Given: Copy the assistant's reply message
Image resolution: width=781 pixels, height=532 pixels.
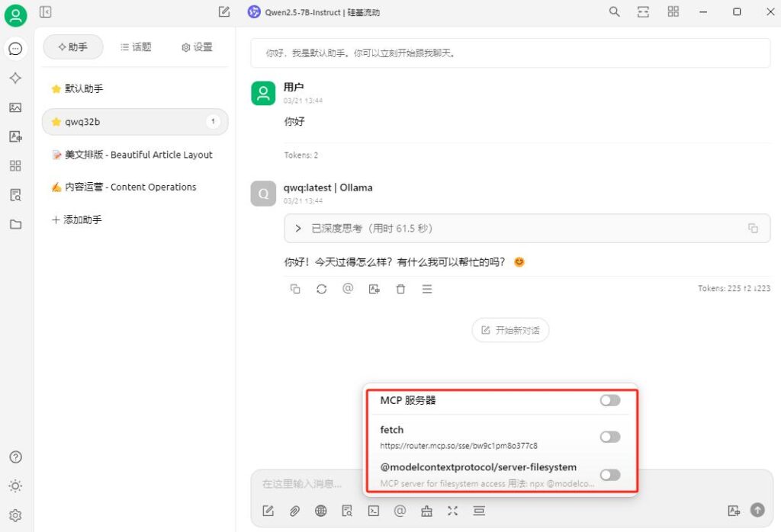Looking at the screenshot, I should [x=295, y=289].
